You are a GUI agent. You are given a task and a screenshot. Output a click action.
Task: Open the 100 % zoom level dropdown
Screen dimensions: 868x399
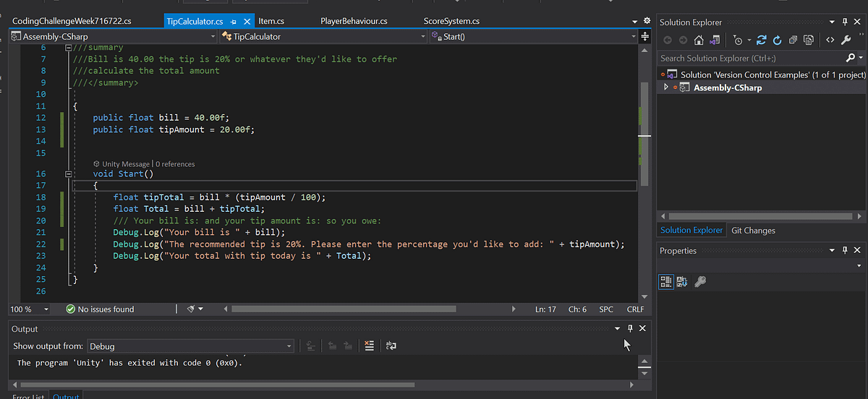point(46,309)
